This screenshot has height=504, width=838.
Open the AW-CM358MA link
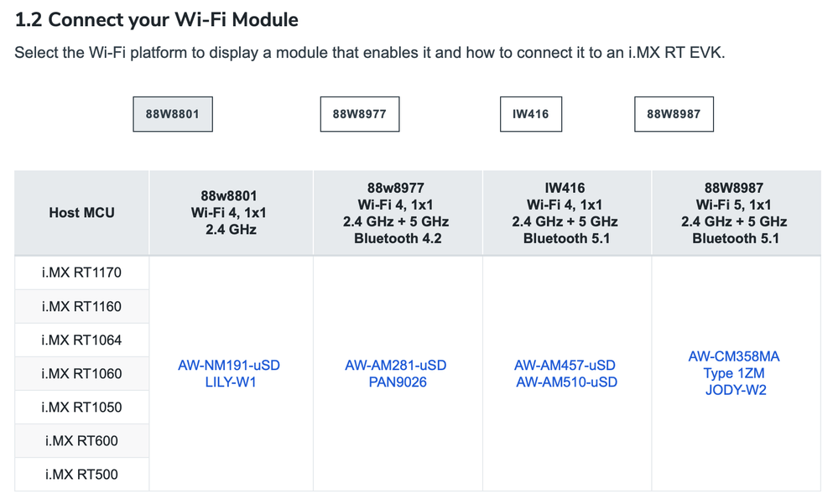(734, 357)
